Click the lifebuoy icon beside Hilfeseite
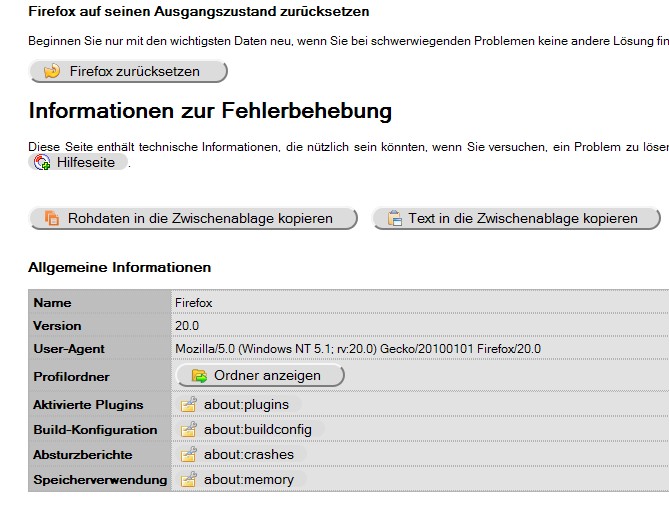This screenshot has width=669, height=508. pos(42,163)
